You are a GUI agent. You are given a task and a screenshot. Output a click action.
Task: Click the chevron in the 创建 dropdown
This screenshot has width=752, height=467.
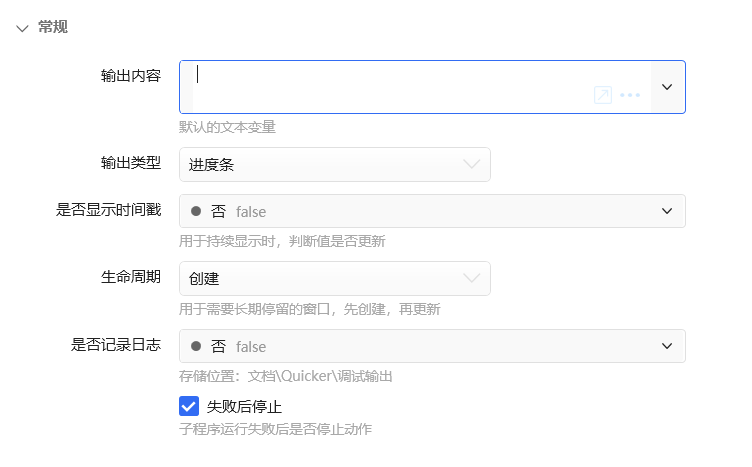pyautogui.click(x=471, y=278)
